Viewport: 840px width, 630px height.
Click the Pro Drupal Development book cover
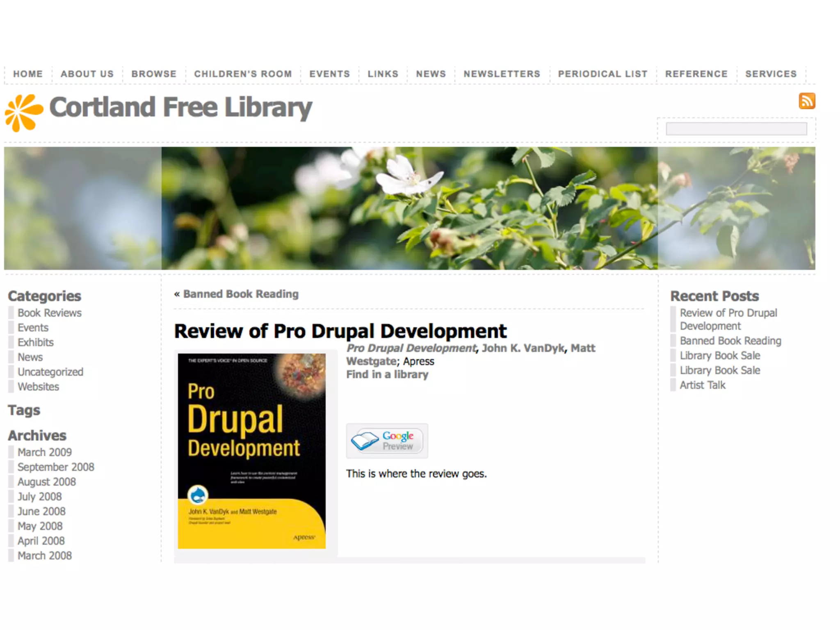tap(251, 451)
